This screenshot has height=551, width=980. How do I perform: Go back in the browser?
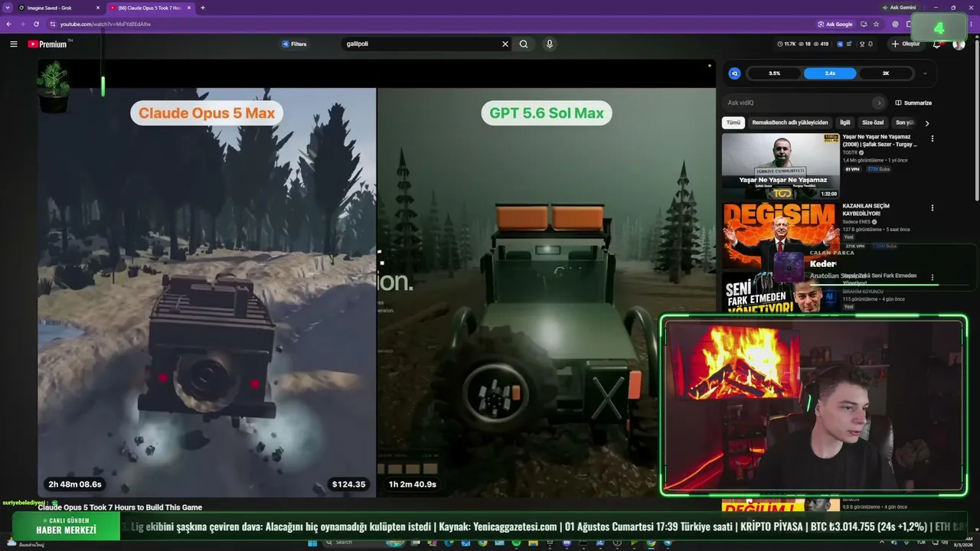[x=8, y=24]
